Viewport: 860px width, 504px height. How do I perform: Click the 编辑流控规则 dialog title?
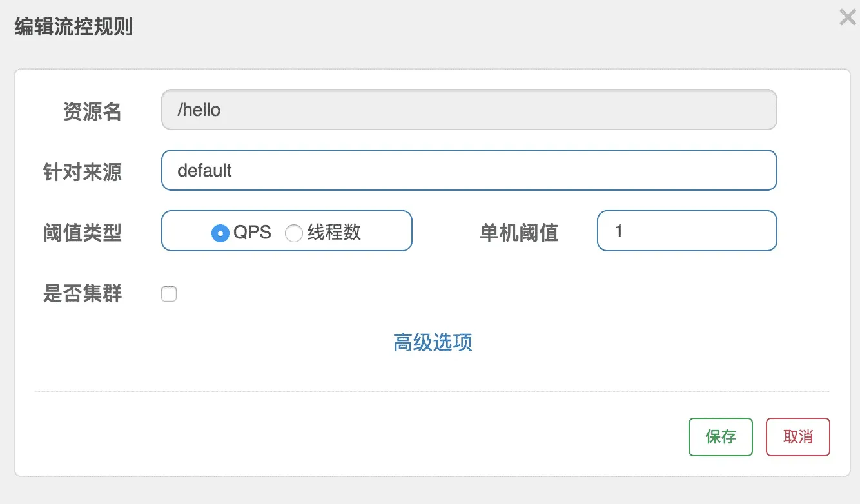(x=73, y=28)
